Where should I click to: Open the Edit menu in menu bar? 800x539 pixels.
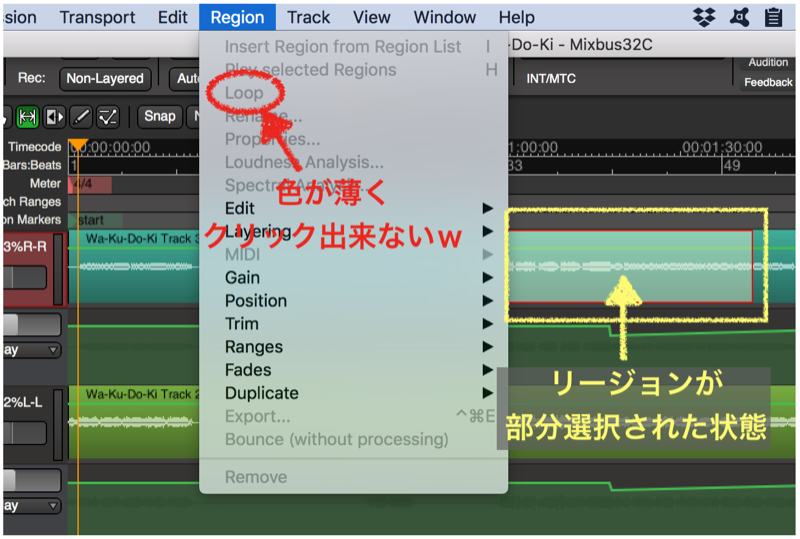click(x=172, y=17)
